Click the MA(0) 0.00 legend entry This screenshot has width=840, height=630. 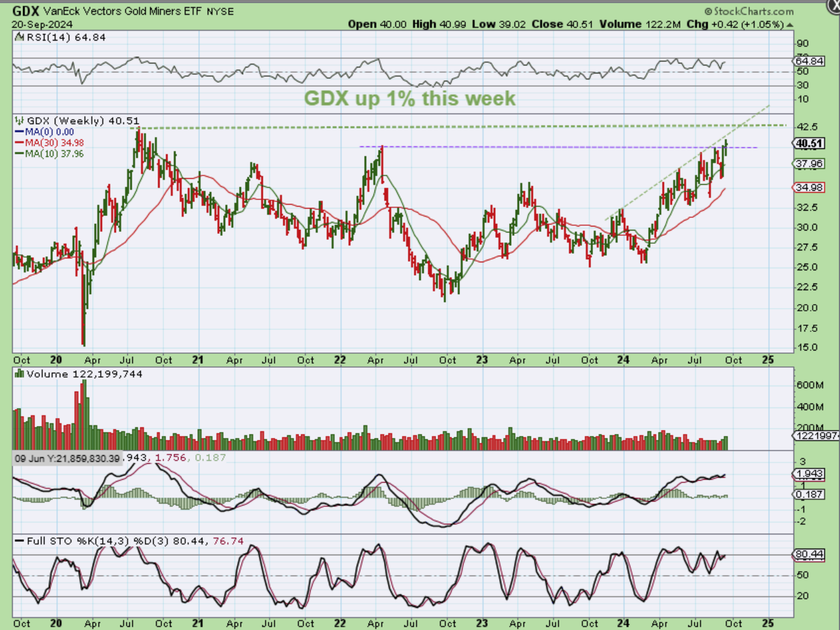click(46, 132)
